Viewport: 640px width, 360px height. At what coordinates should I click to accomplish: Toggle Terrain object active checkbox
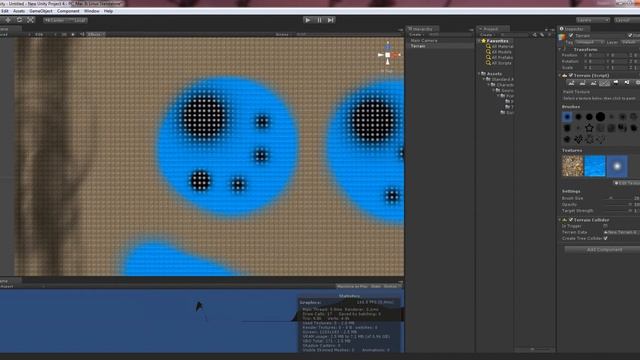[571, 36]
